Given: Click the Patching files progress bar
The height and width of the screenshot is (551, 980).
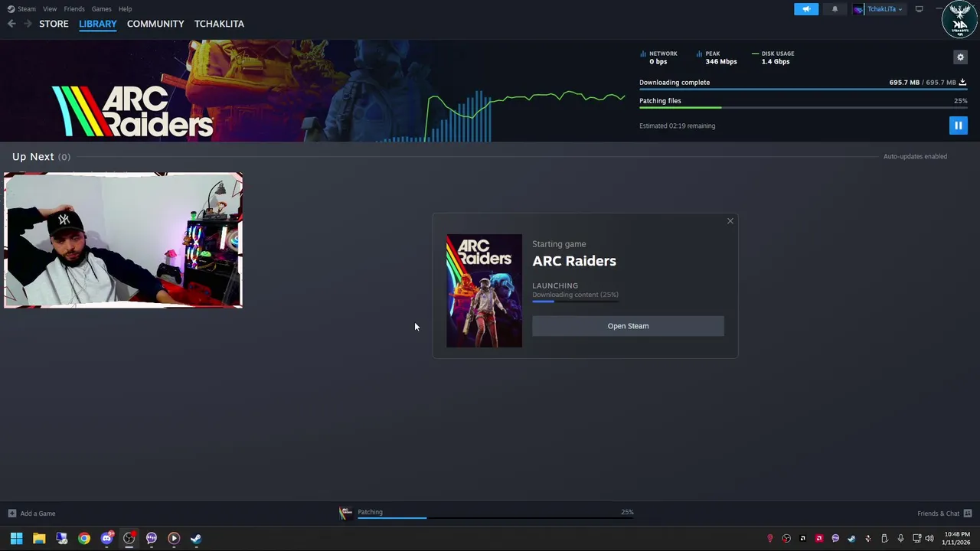Looking at the screenshot, I should pos(803,108).
